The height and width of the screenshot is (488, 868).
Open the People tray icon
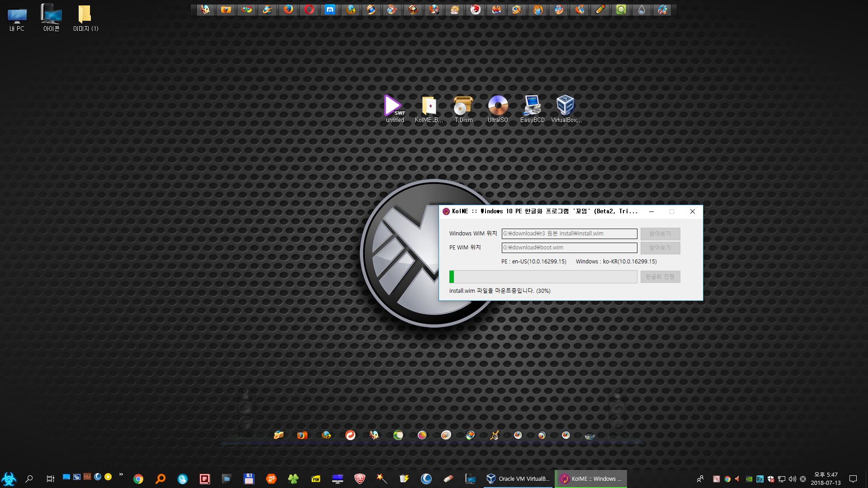700,479
